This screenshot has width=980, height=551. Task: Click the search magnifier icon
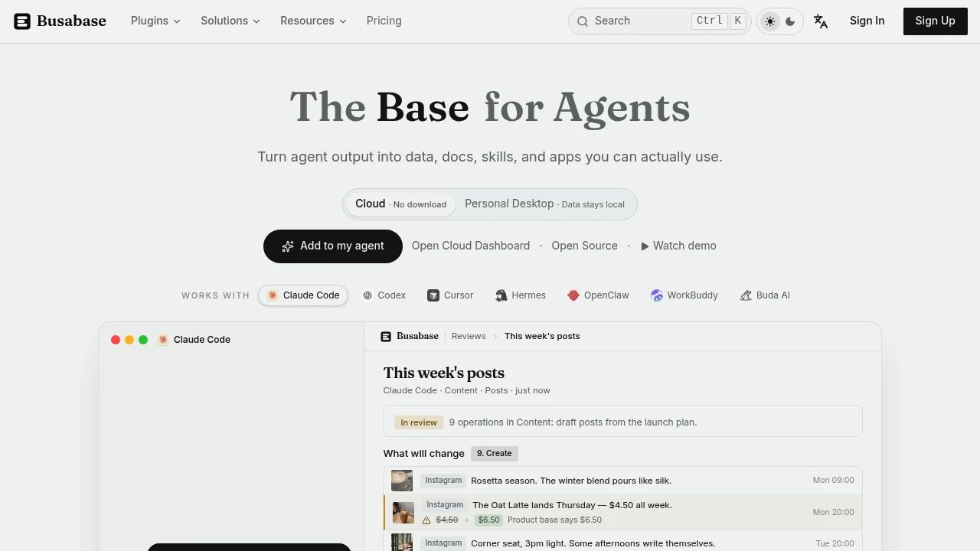tap(583, 21)
